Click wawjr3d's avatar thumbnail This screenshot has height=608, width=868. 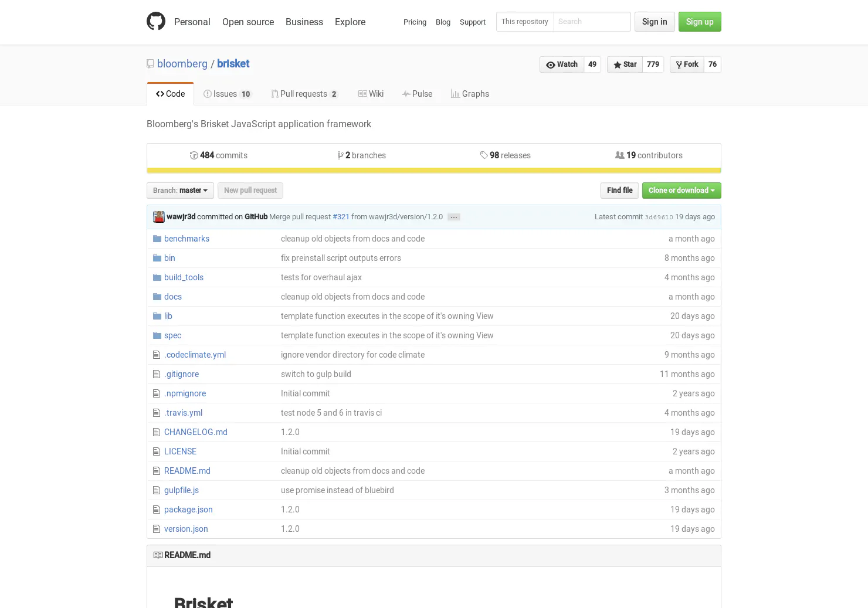[x=159, y=217]
